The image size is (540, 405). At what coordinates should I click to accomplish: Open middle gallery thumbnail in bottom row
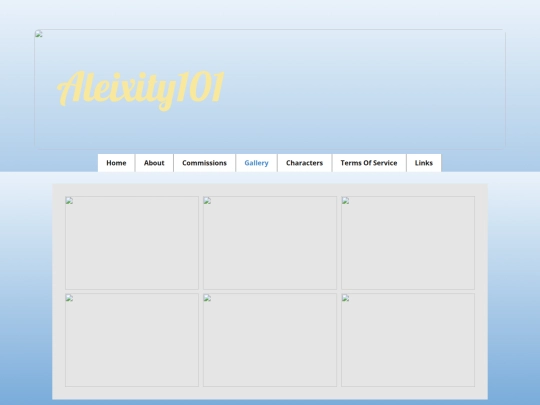pyautogui.click(x=270, y=340)
